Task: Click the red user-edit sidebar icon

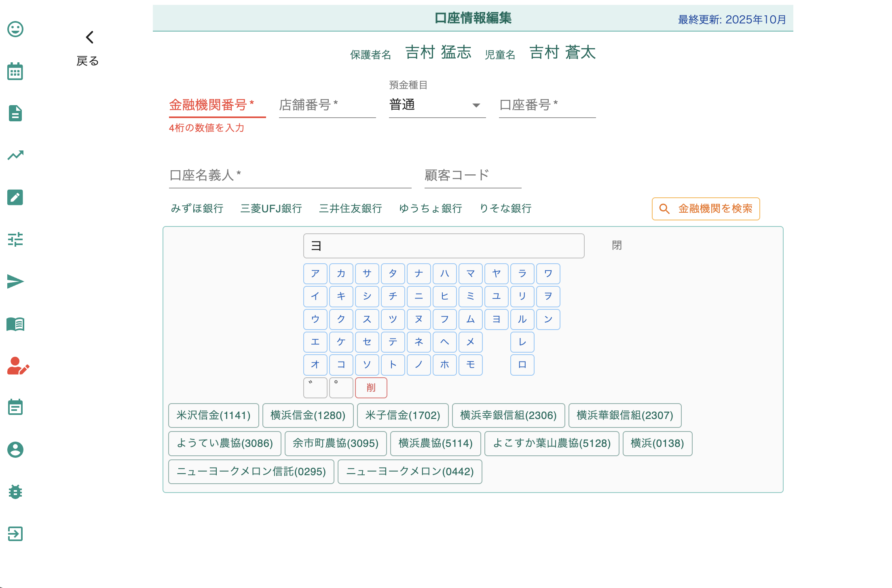Action: click(x=18, y=366)
